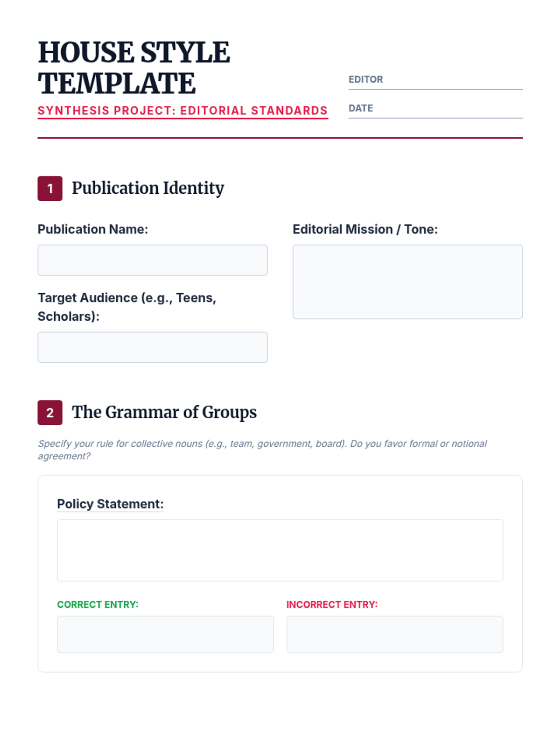Click the Publication Identity heading
560x747 pixels.
pyautogui.click(x=148, y=188)
